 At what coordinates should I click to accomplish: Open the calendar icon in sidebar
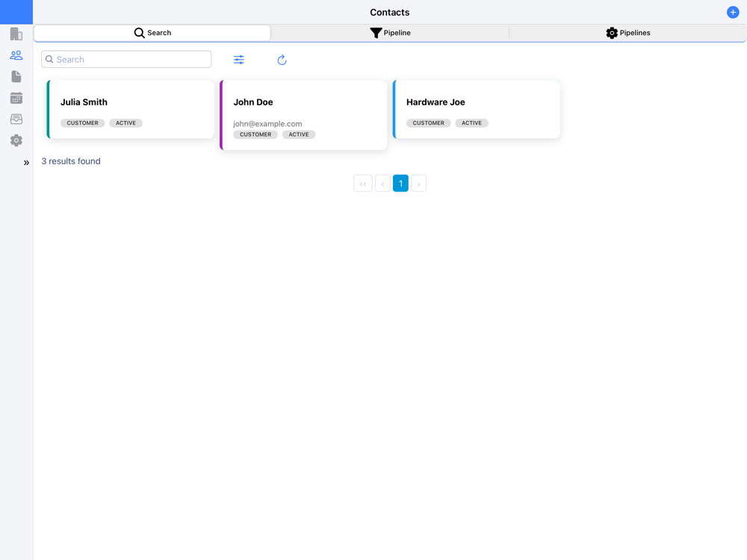(16, 98)
